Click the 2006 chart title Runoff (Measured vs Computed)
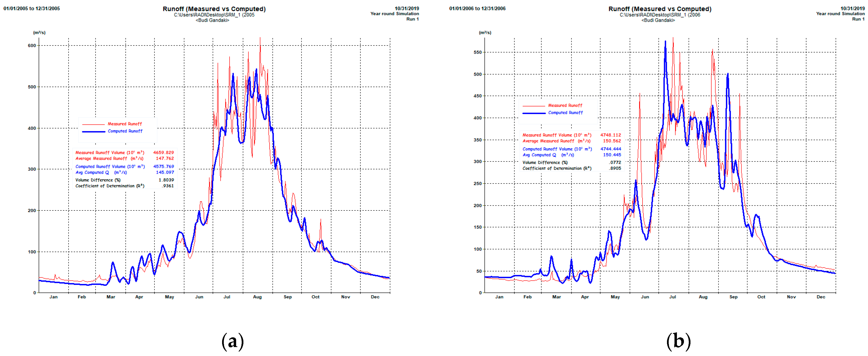 [660, 9]
